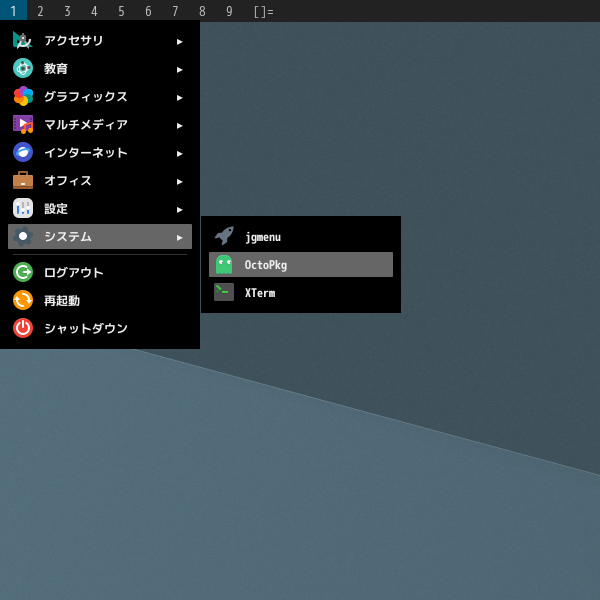This screenshot has height=600, width=600.
Task: Choose 再起動 to reboot
Action: (100, 300)
